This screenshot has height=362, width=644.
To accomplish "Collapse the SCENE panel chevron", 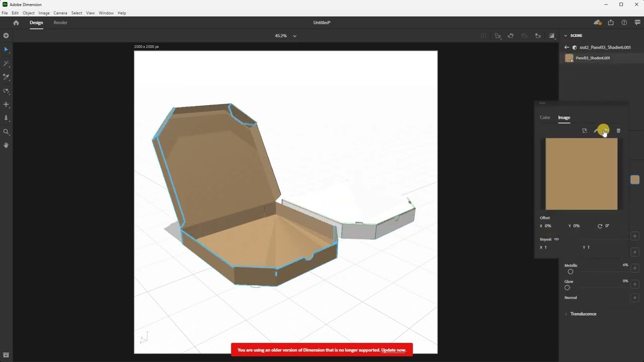I will (566, 36).
